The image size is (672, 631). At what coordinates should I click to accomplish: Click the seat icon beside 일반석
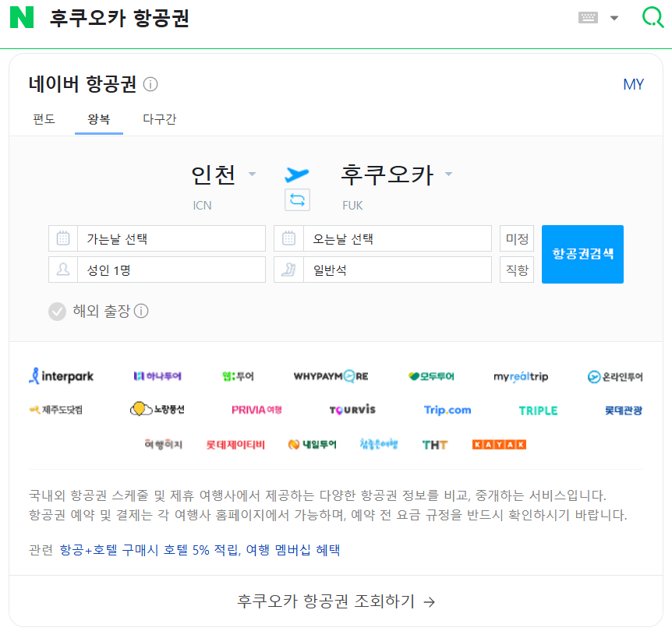click(289, 270)
